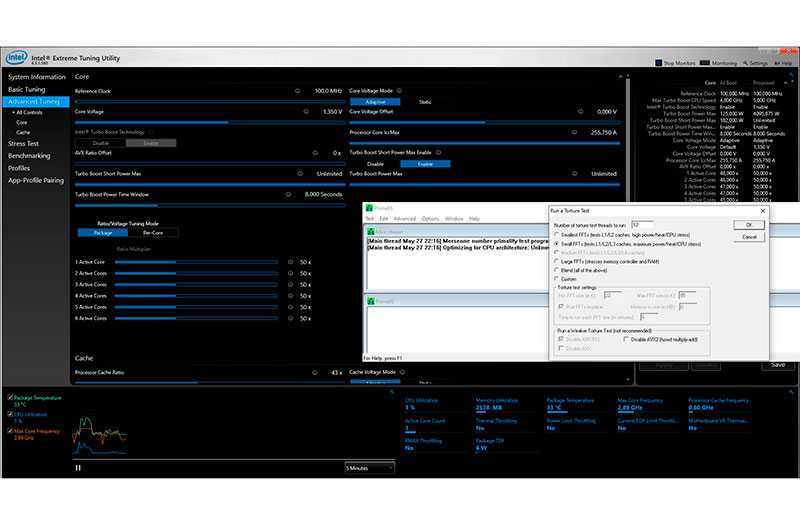Open info icon beside Core Voltage value
This screenshot has width=800, height=525.
pyautogui.click(x=306, y=111)
